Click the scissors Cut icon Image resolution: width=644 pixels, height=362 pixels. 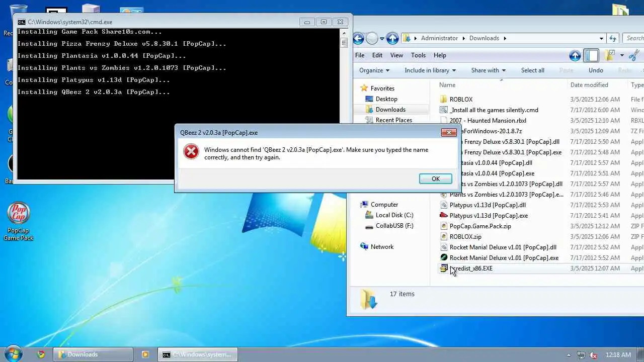click(x=635, y=55)
